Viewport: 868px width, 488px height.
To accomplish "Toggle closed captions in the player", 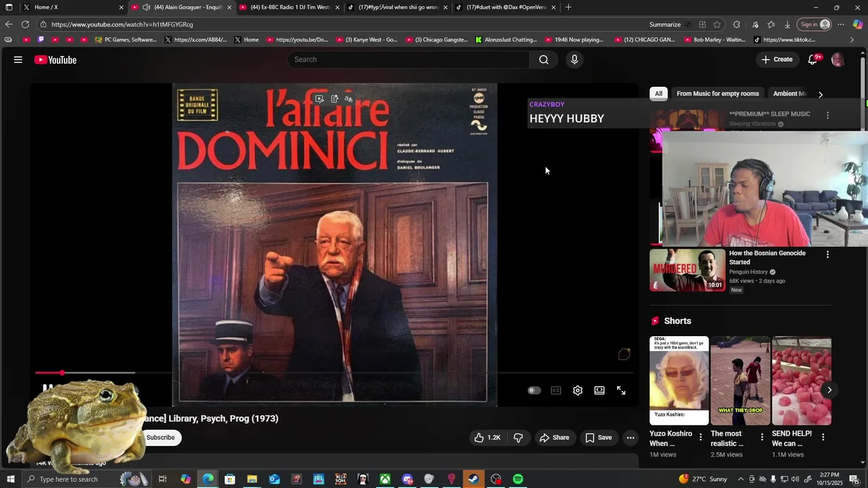I will pos(556,390).
